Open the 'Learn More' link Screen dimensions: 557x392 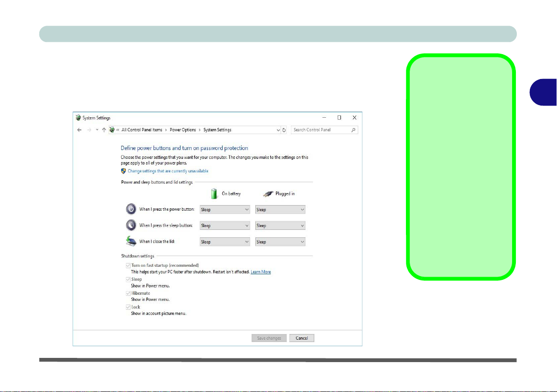point(261,272)
